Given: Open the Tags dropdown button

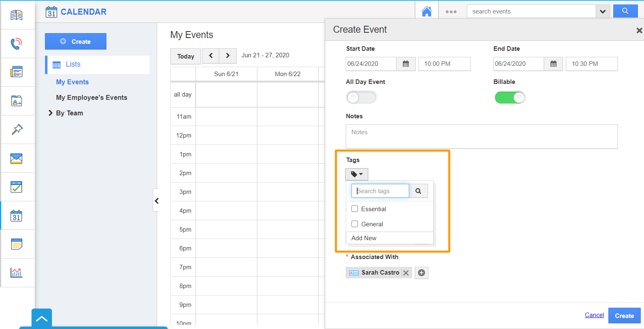Looking at the screenshot, I should pyautogui.click(x=356, y=174).
